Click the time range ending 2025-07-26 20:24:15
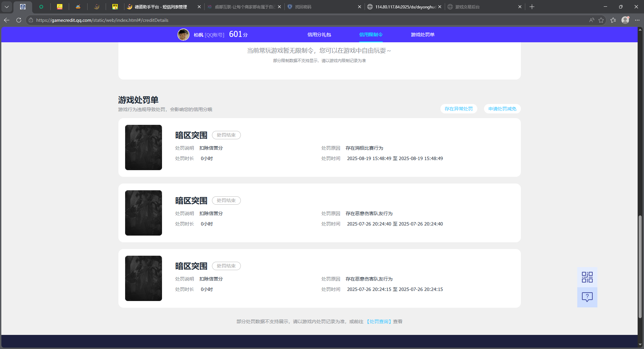This screenshot has height=349, width=644. click(x=395, y=289)
